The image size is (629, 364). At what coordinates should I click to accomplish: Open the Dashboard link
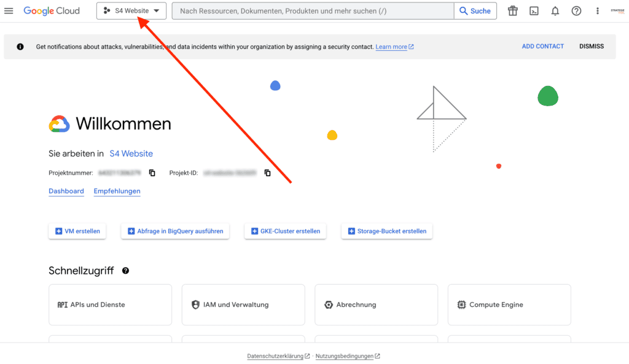pos(66,192)
